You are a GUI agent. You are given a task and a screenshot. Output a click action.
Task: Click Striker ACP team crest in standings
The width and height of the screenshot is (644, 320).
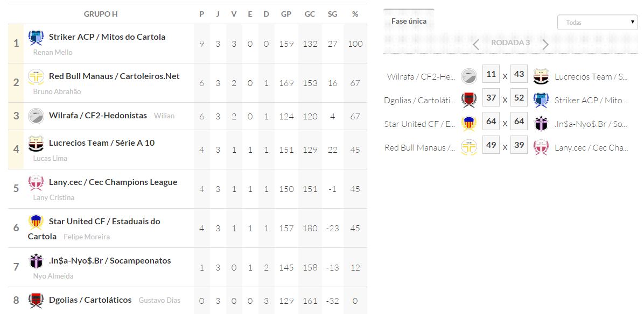click(x=36, y=38)
